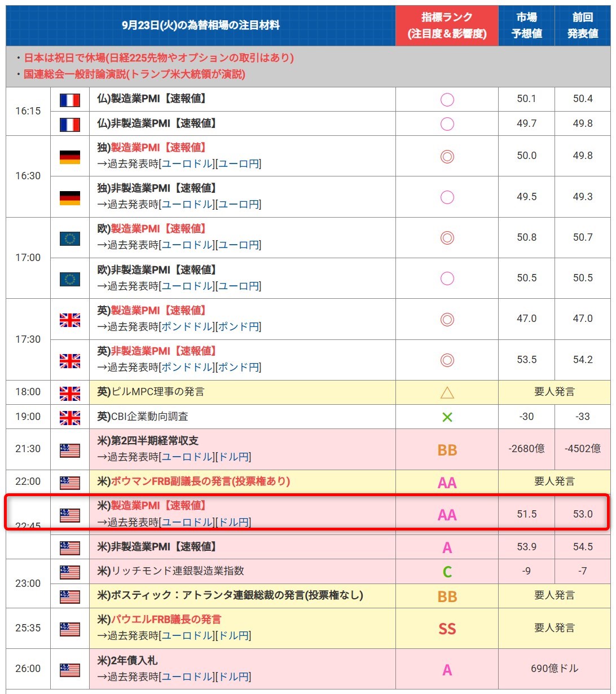
Task: Click the ◎ rank mark for 独)製造業PMI
Action: (447, 156)
